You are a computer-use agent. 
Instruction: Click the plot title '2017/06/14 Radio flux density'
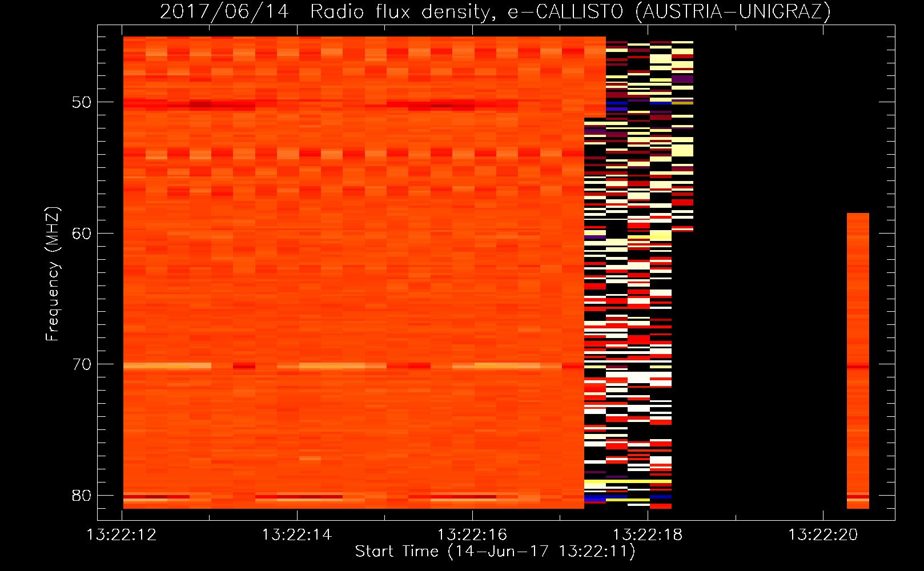[x=495, y=11]
